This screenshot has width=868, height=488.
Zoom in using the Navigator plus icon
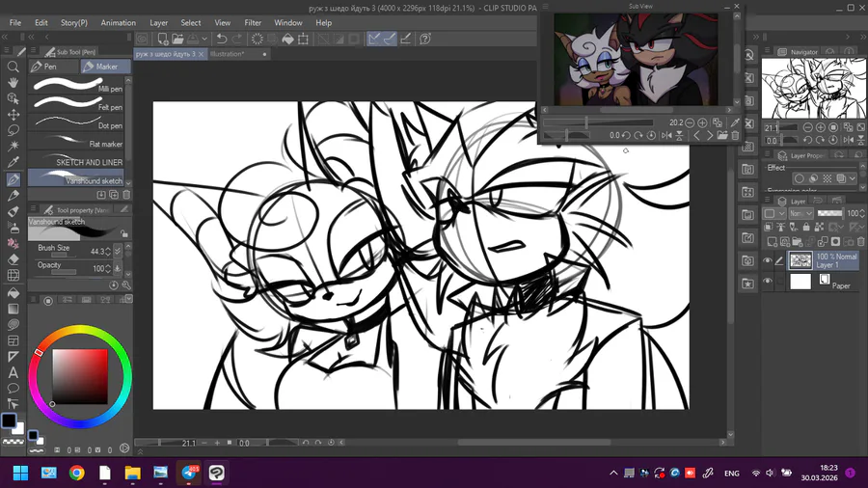point(821,128)
